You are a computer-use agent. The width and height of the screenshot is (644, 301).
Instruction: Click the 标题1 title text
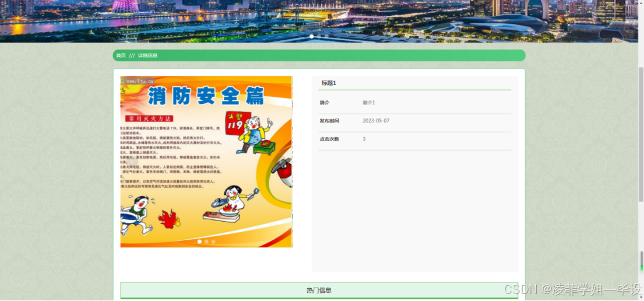click(329, 83)
